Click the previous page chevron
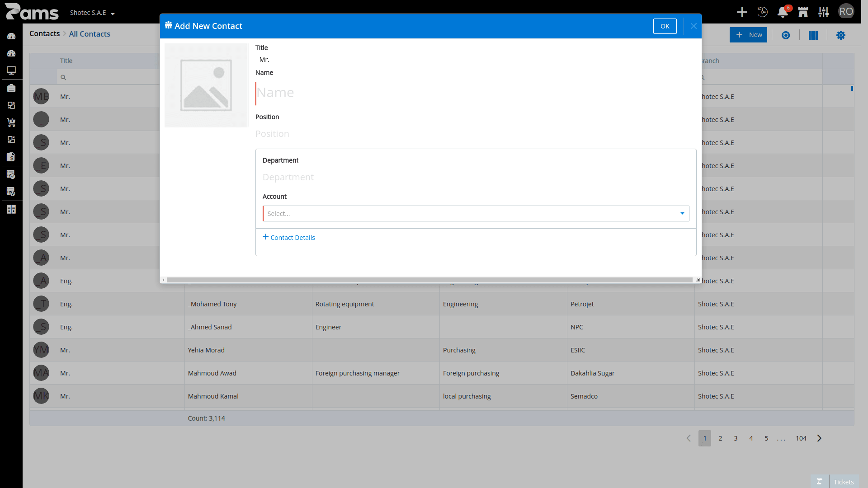Screen dimensions: 868x488 click(x=689, y=438)
